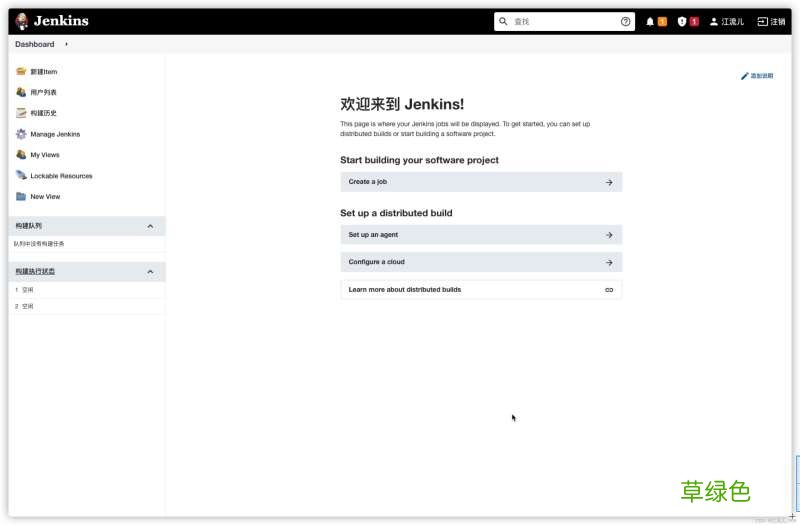Click the Lockable Resources icon

click(21, 175)
